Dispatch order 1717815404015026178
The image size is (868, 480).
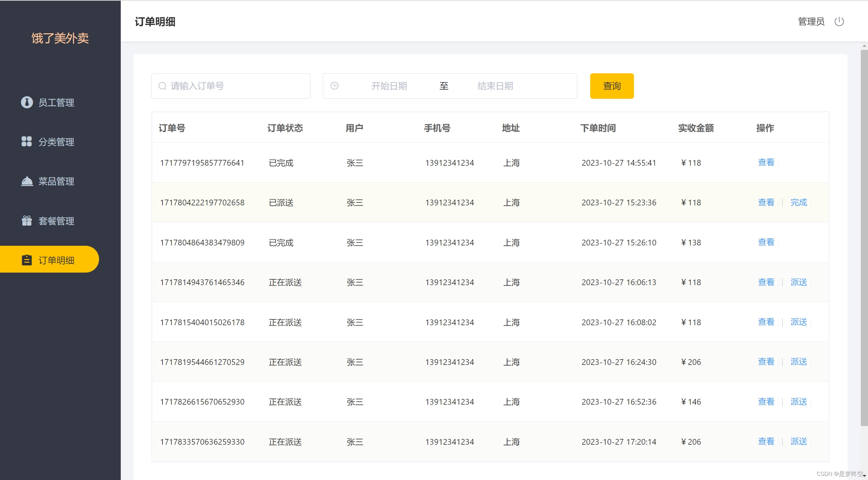click(x=799, y=322)
